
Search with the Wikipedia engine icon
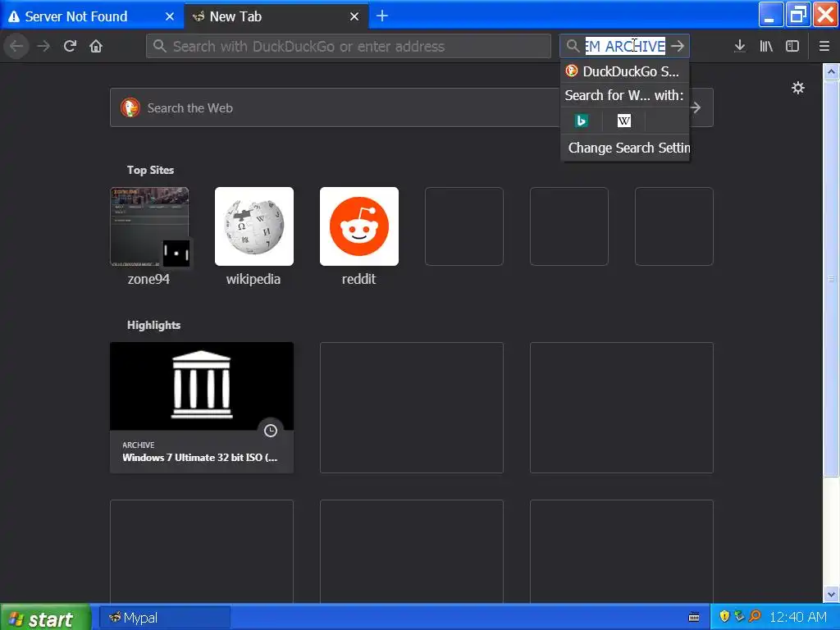(x=623, y=121)
